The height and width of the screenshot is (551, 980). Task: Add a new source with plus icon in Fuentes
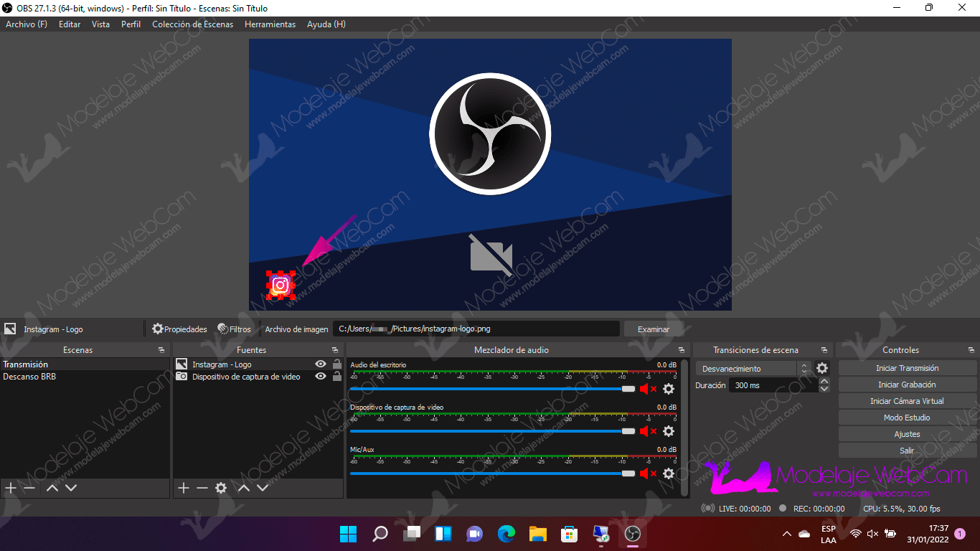tap(183, 488)
